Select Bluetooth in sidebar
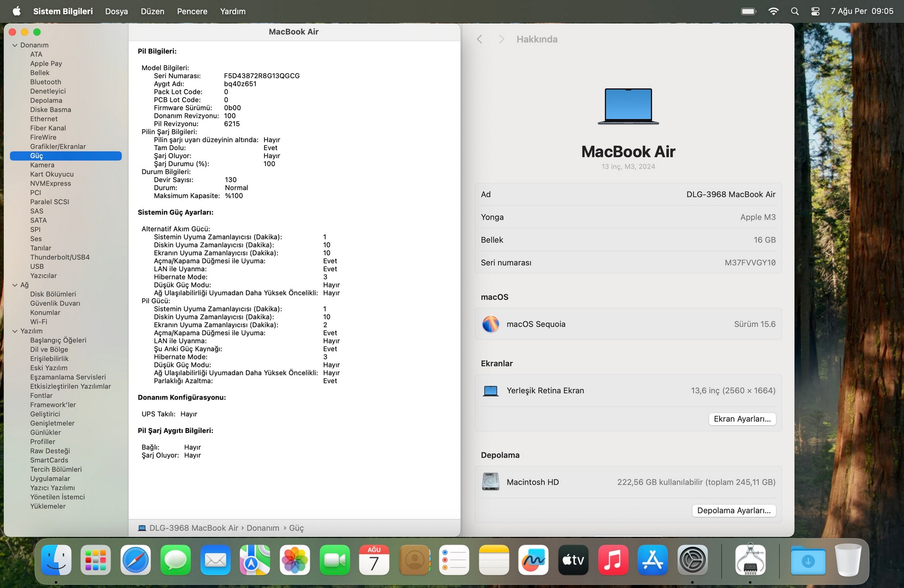The width and height of the screenshot is (904, 588). pyautogui.click(x=46, y=82)
